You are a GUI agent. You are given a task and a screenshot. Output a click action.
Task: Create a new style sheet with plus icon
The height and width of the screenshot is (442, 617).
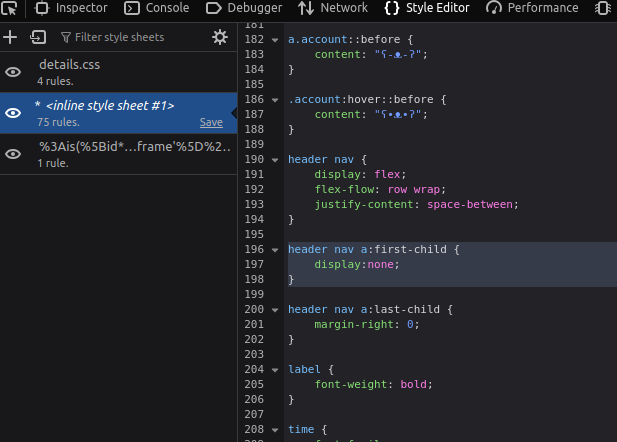pos(10,37)
